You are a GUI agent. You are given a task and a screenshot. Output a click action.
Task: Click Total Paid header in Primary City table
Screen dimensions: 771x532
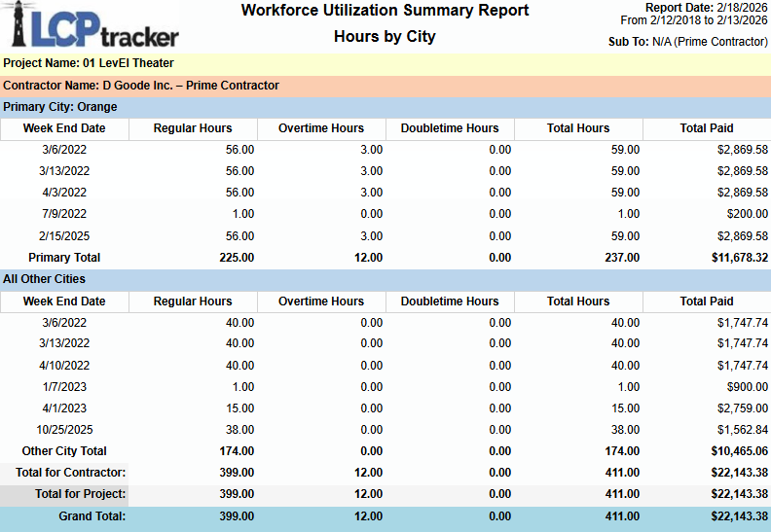(707, 128)
